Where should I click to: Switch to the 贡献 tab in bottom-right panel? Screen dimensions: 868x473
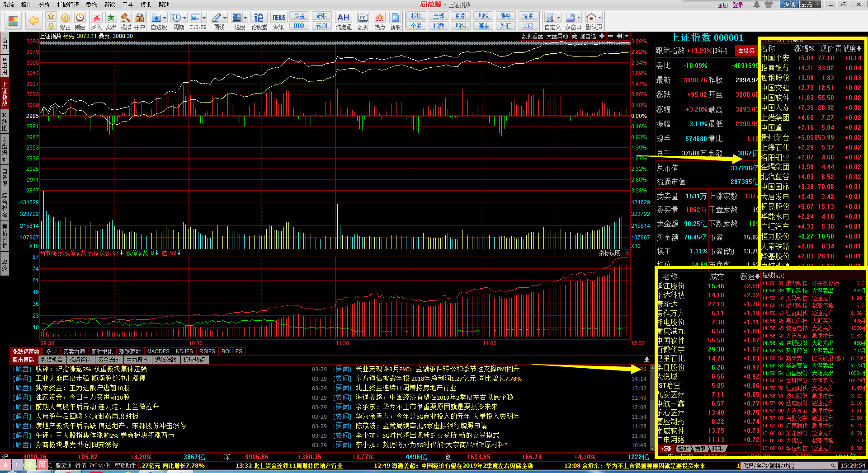700,449
